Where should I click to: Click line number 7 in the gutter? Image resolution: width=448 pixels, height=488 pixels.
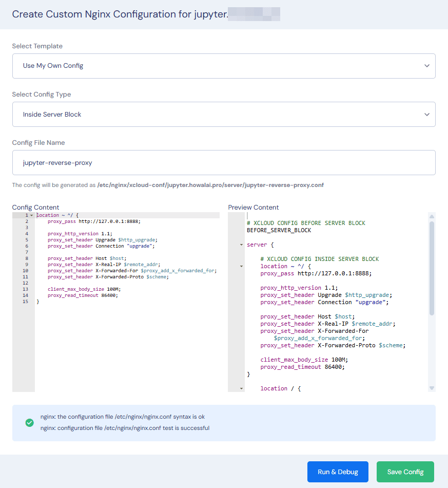(x=27, y=252)
